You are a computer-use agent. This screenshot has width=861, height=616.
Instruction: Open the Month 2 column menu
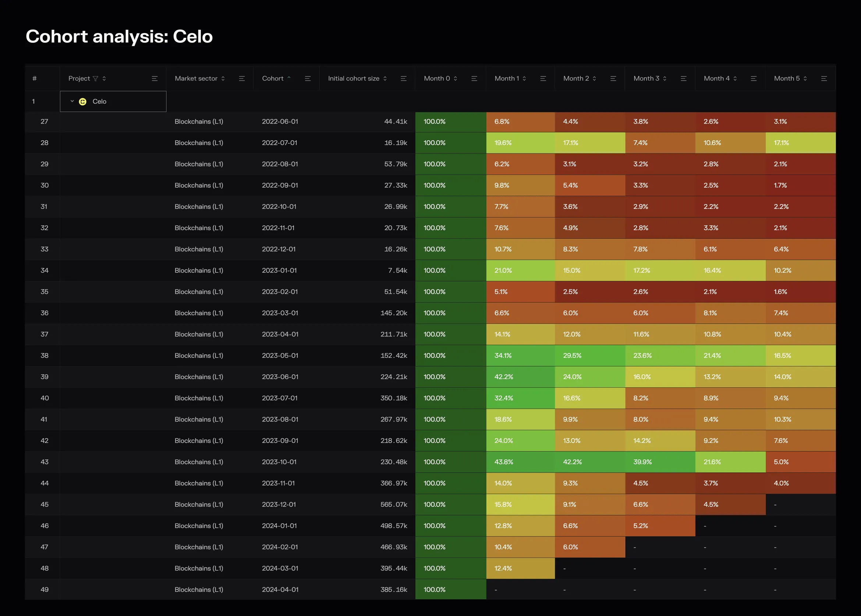[x=613, y=79]
